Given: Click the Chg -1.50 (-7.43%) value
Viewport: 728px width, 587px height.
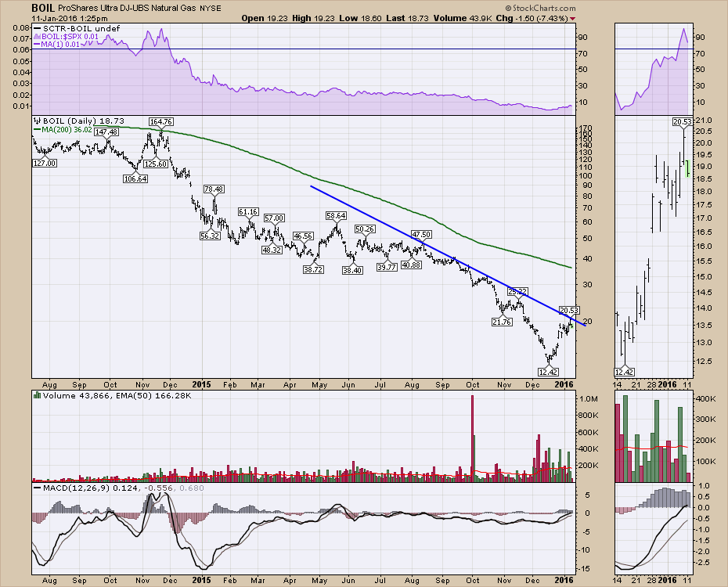Looking at the screenshot, I should pyautogui.click(x=532, y=18).
